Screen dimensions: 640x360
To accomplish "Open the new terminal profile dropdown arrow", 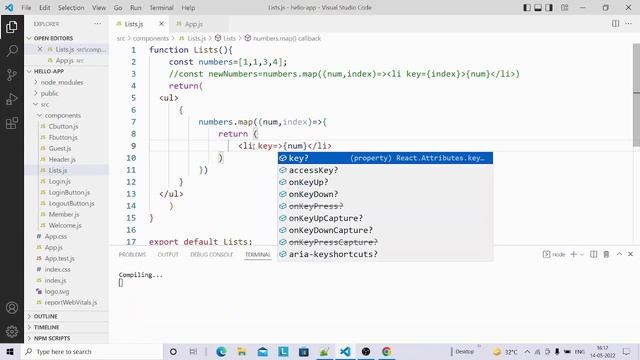I will (x=582, y=254).
